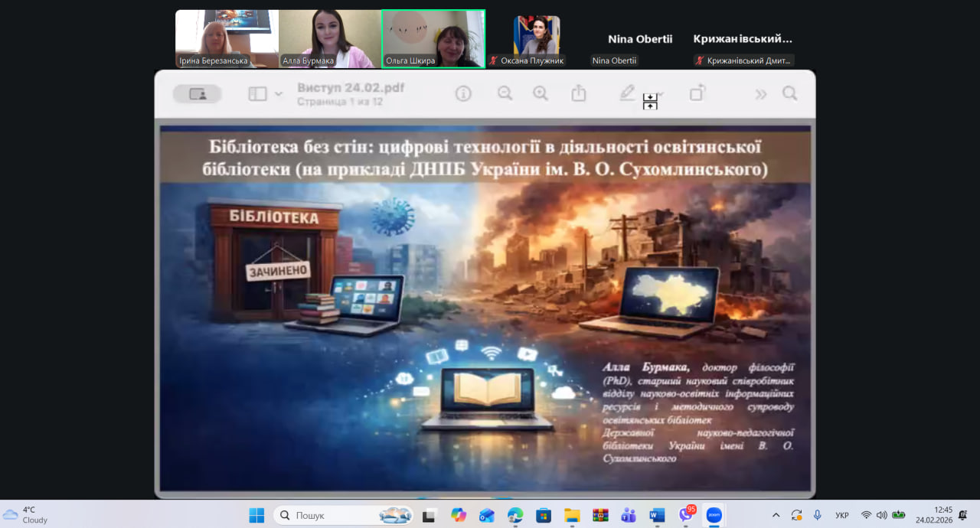980x528 pixels.
Task: Open the weather widget showing 4°C Cloudy
Action: tap(26, 515)
